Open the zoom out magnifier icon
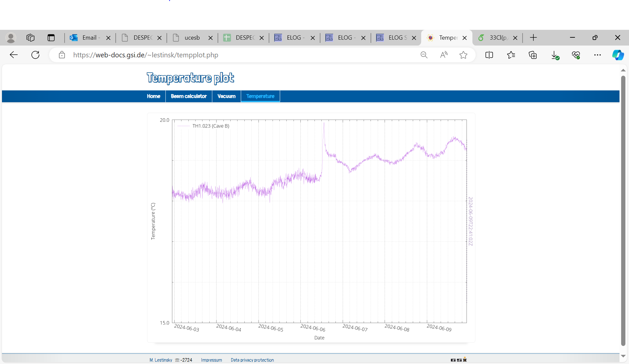Image resolution: width=629 pixels, height=364 pixels. click(424, 55)
